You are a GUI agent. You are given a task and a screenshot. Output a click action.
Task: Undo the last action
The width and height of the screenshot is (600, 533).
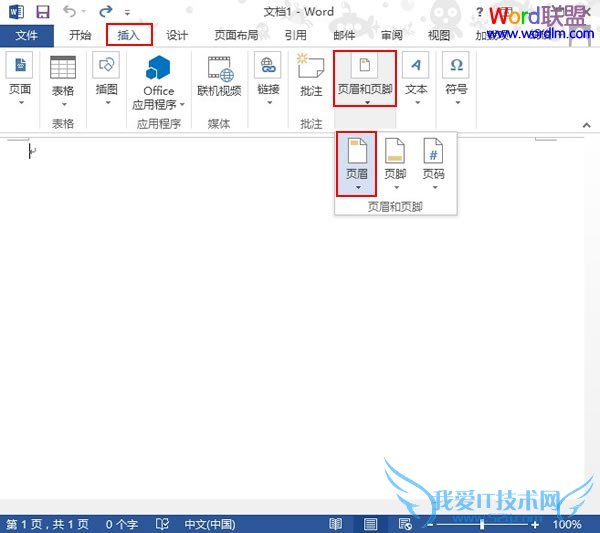(69, 11)
